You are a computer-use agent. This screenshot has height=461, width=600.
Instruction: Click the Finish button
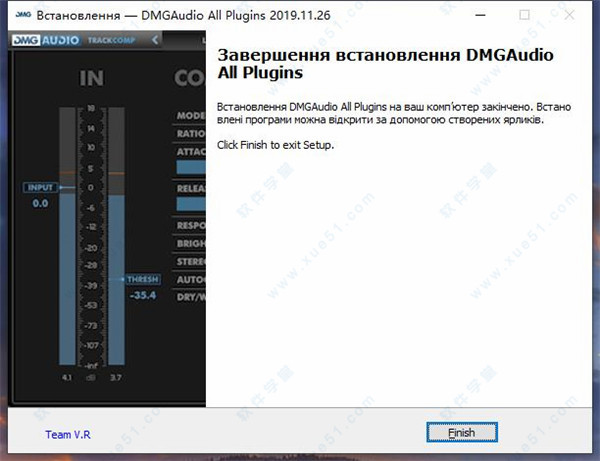coord(462,432)
